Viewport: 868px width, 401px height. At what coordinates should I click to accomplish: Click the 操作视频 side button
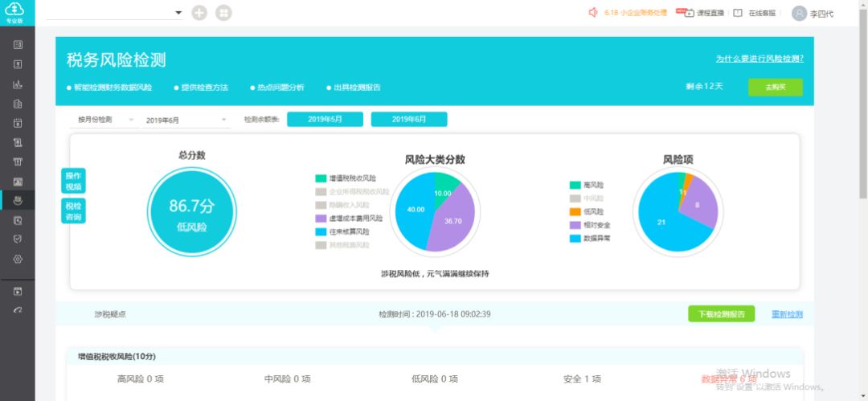[x=73, y=181]
